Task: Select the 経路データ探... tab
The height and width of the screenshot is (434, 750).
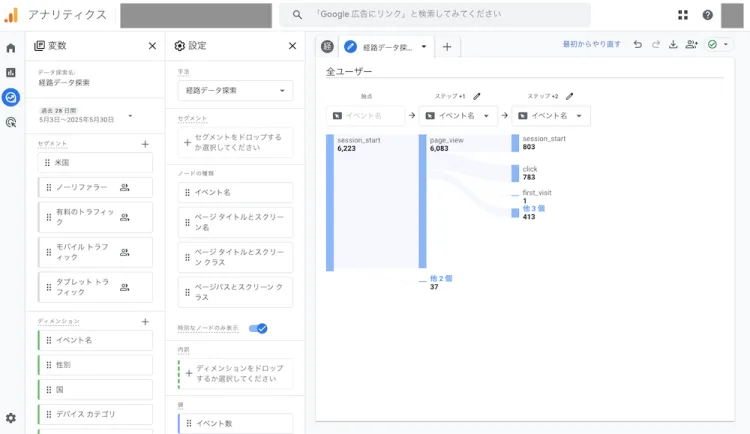Action: 385,46
